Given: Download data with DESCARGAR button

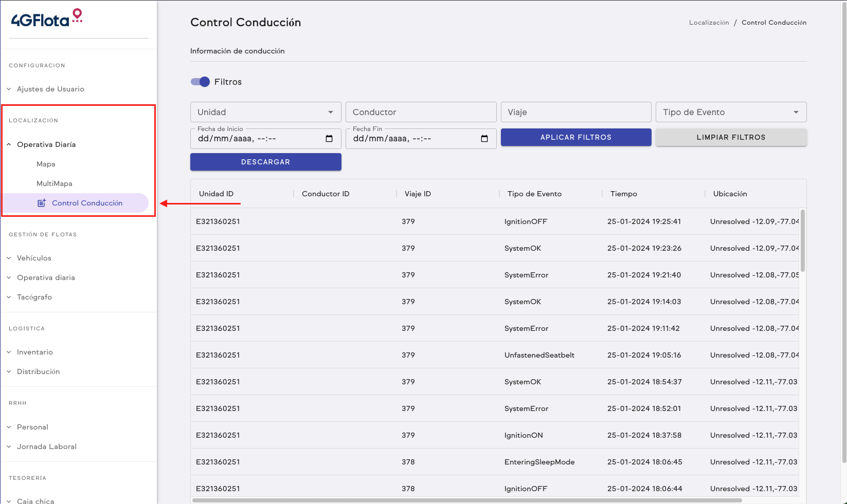Looking at the screenshot, I should pos(265,162).
